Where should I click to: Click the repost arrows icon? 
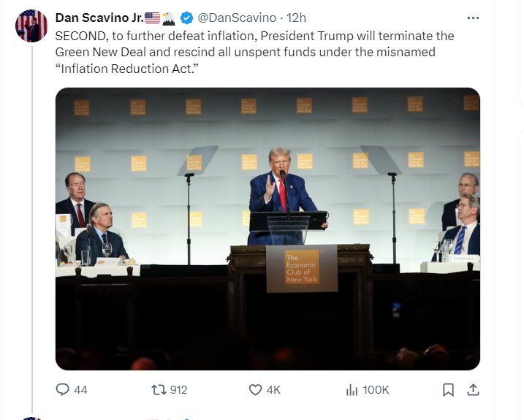[x=157, y=390]
